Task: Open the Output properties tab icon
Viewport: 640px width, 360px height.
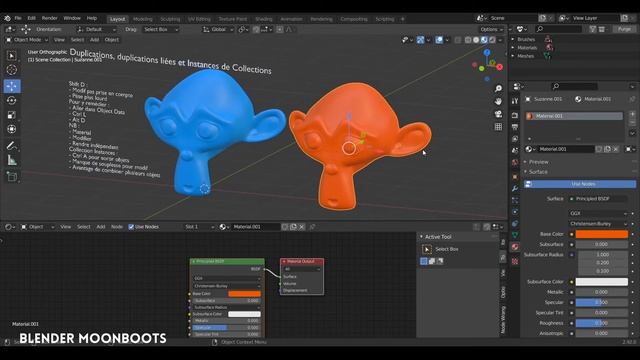Action: [x=515, y=127]
